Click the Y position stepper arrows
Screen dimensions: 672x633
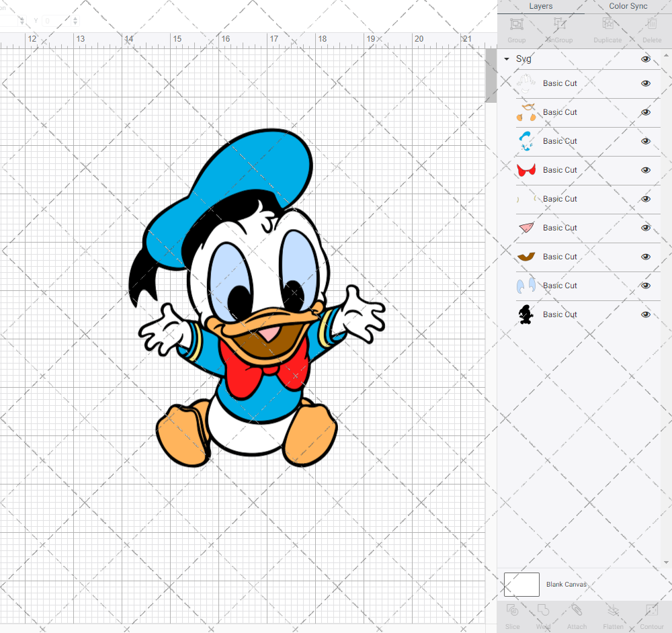pos(75,21)
